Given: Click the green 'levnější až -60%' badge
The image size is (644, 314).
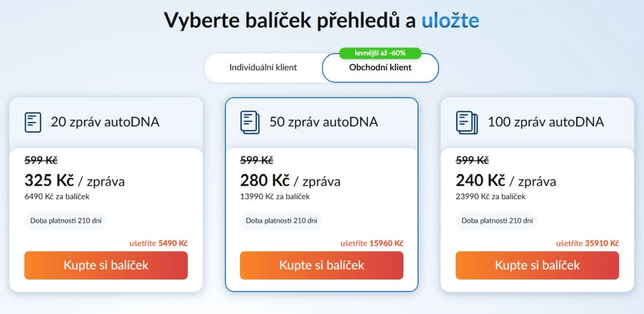Looking at the screenshot, I should tap(380, 53).
